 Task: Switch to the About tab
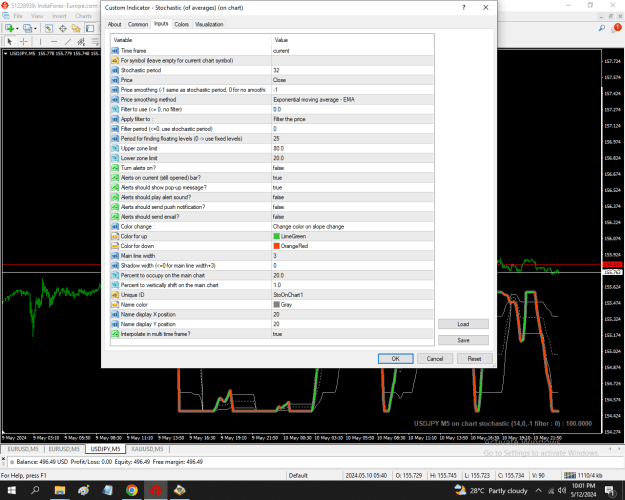coord(114,24)
